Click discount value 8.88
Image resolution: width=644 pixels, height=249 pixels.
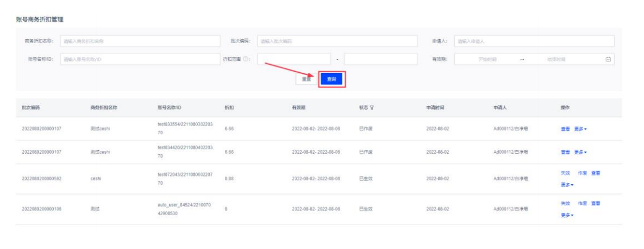(x=229, y=179)
